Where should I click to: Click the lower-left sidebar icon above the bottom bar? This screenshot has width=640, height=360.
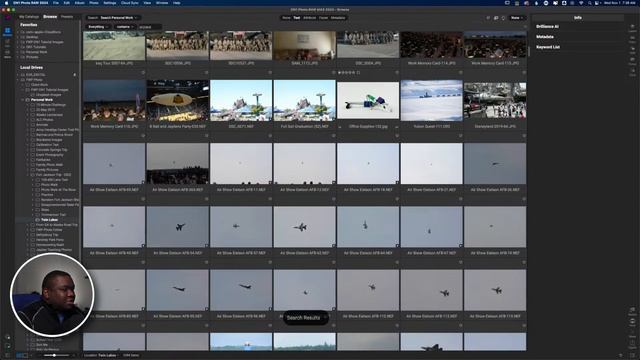7,346
